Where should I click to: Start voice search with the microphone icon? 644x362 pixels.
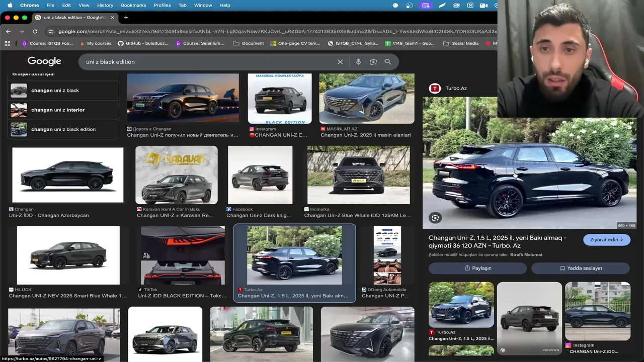coord(358,62)
